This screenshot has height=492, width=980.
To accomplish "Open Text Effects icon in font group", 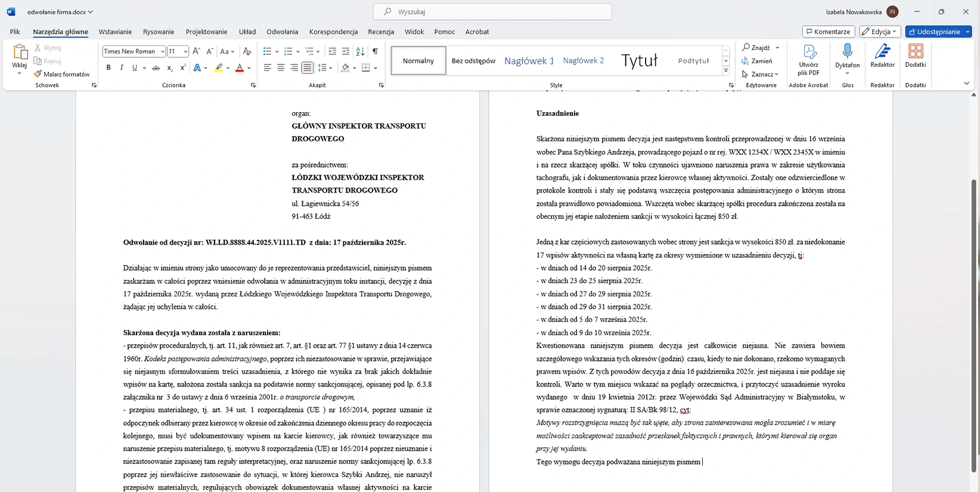I will pos(197,68).
